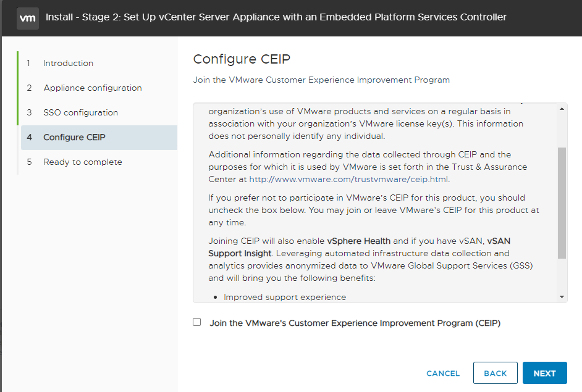Click the Install - Stage 2 title text
The width and height of the screenshot is (582, 392).
276,17
